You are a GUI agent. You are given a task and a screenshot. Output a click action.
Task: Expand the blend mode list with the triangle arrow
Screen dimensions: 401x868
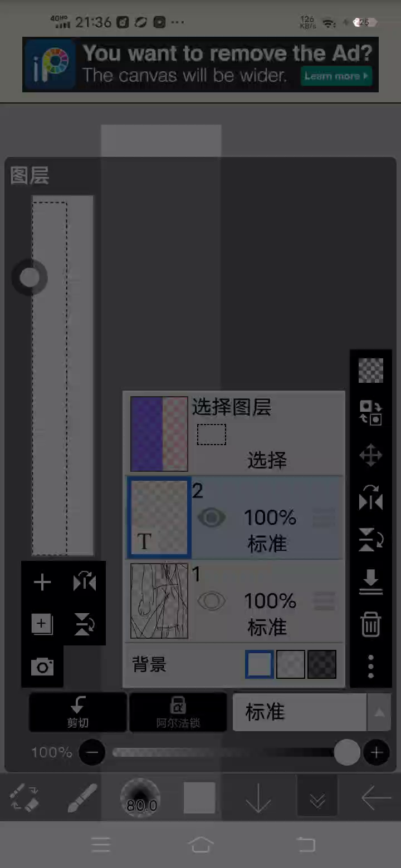[379, 712]
